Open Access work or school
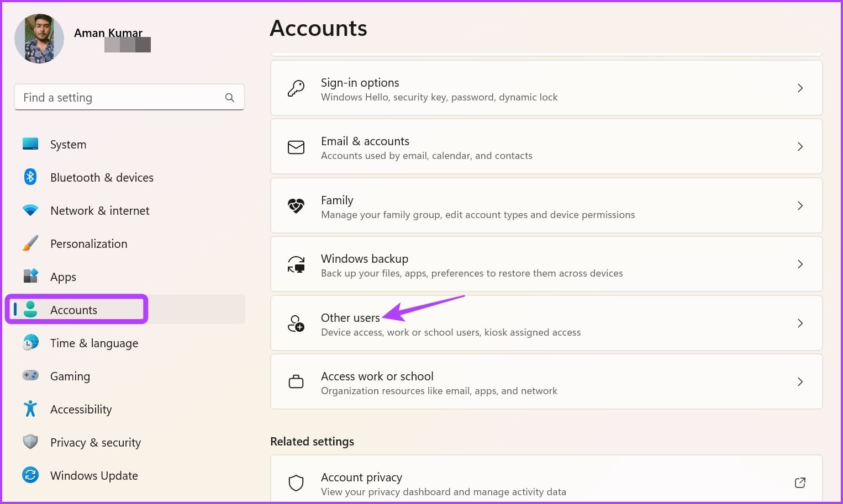Image resolution: width=843 pixels, height=504 pixels. click(546, 381)
